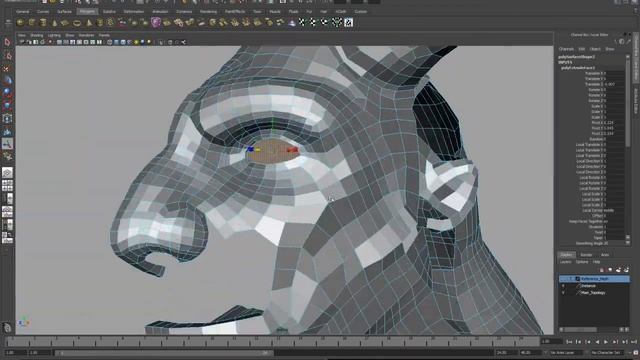Screen dimensions: 640x360
Task: Open the viewport Shading menu
Action: coord(36,36)
